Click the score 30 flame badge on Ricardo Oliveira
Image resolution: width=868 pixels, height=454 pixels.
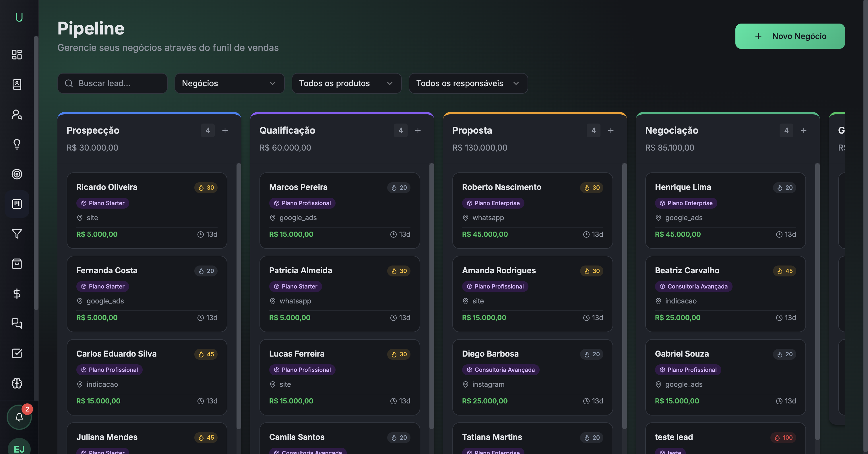206,188
